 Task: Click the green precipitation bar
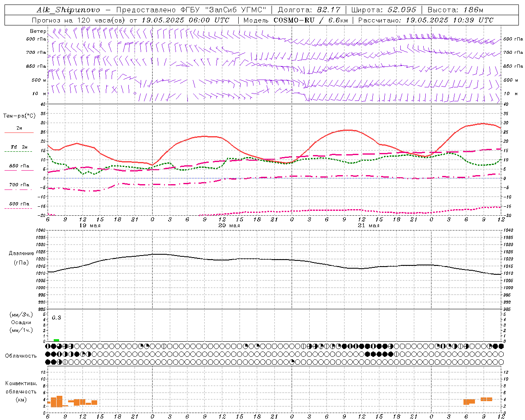point(56,340)
